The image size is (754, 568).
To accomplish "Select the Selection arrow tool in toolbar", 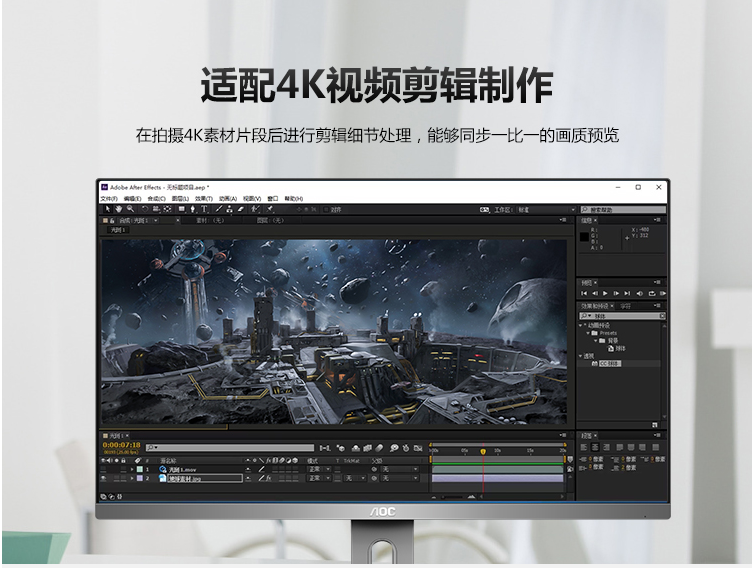I will [x=107, y=210].
